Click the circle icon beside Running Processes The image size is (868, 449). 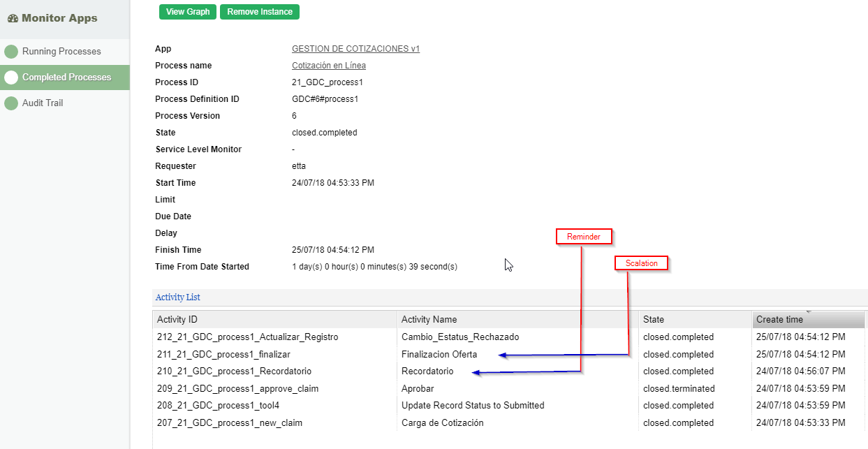[x=11, y=52]
